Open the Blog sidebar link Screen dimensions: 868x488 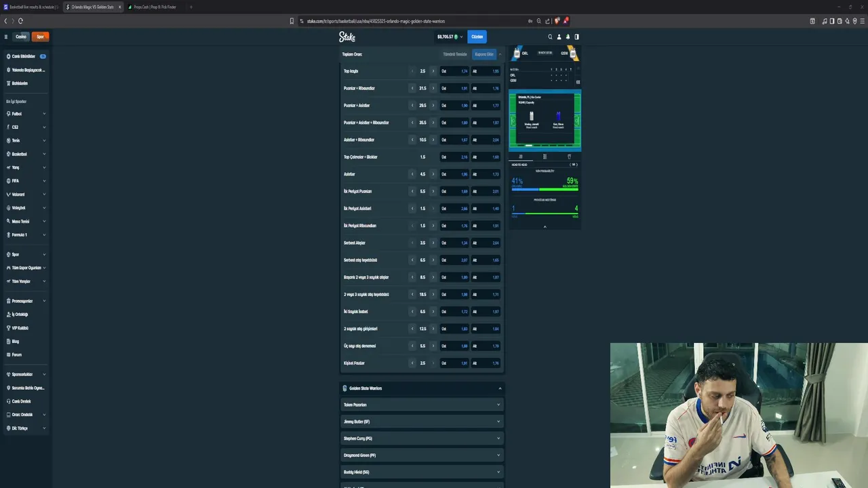click(26, 341)
